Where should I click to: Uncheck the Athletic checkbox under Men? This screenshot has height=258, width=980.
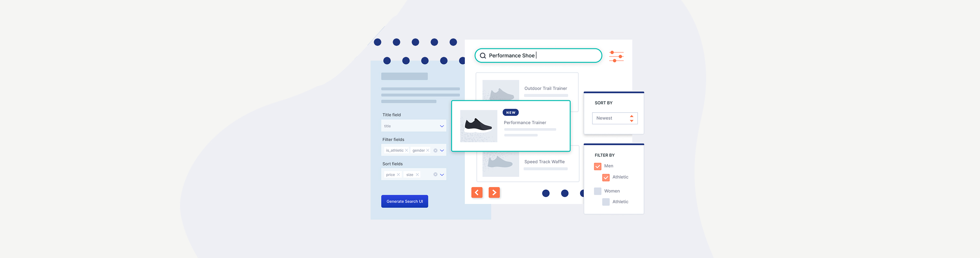(606, 178)
